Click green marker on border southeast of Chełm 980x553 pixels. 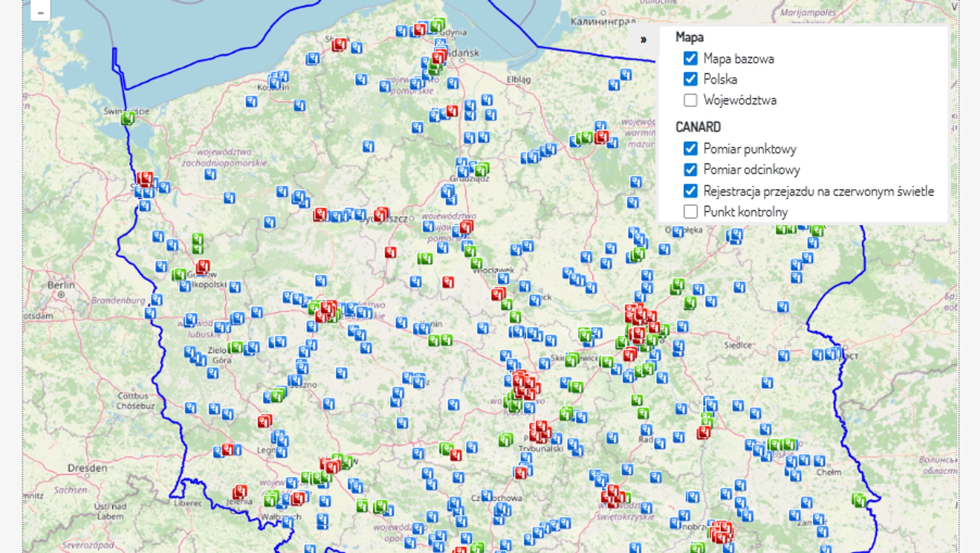pos(859,500)
